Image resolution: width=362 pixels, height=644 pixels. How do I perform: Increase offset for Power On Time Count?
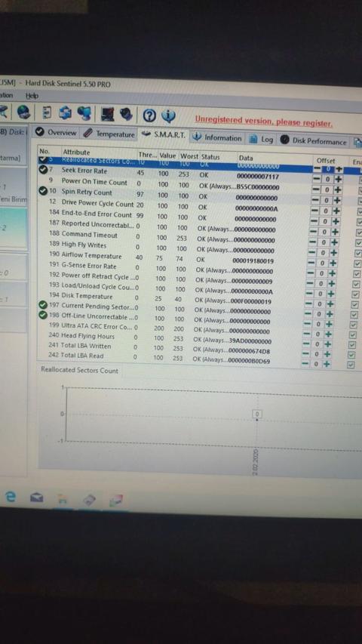pyautogui.click(x=337, y=190)
